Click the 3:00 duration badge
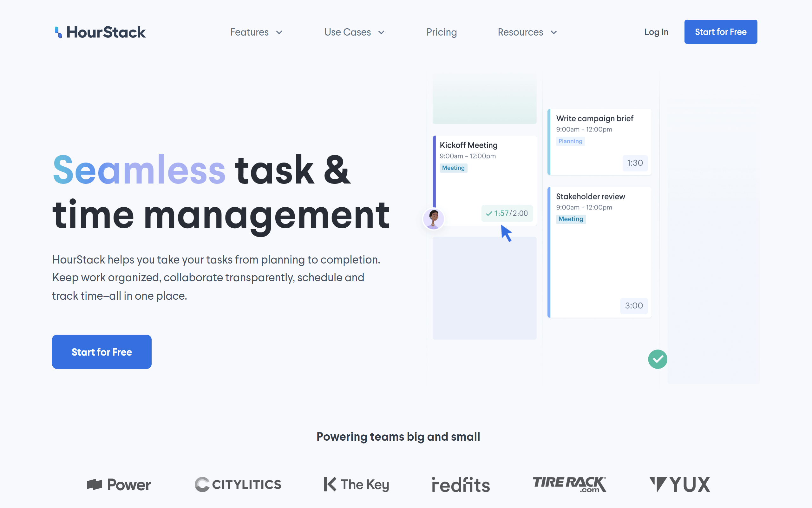812x508 pixels. pos(634,306)
